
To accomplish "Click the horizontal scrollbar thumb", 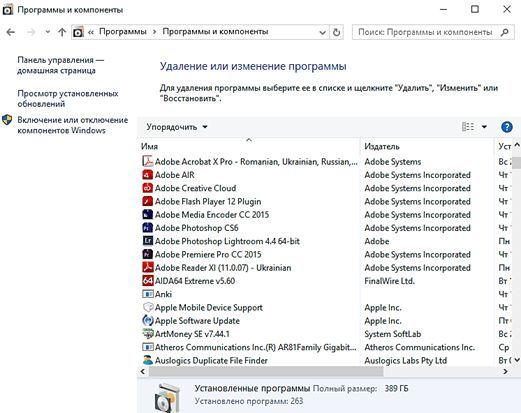I will tap(266, 371).
